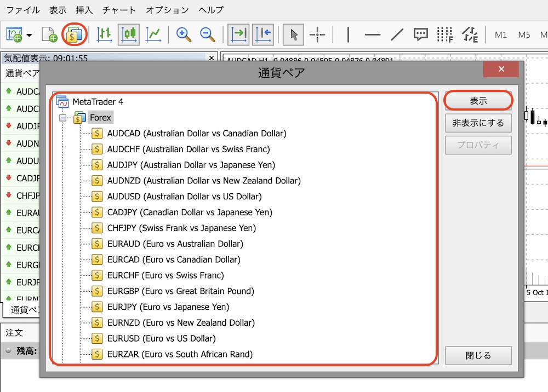The width and height of the screenshot is (548, 392).
Task: Select AUDNZD (Australian Dollar vs New Zealand Dollar)
Action: pos(196,181)
